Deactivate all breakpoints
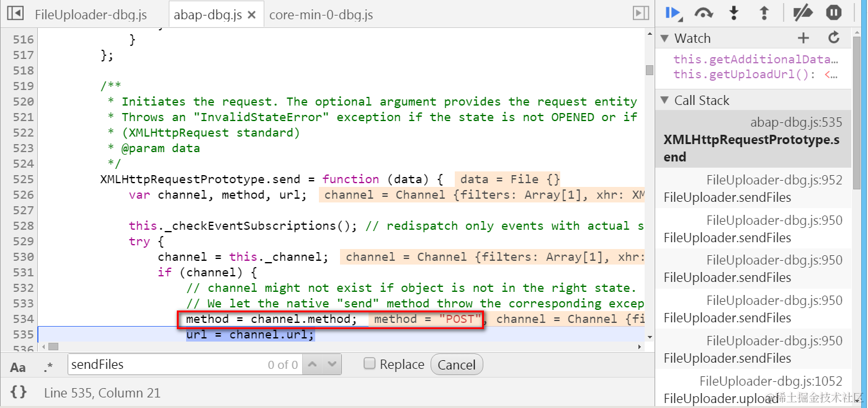868x408 pixels. click(803, 13)
